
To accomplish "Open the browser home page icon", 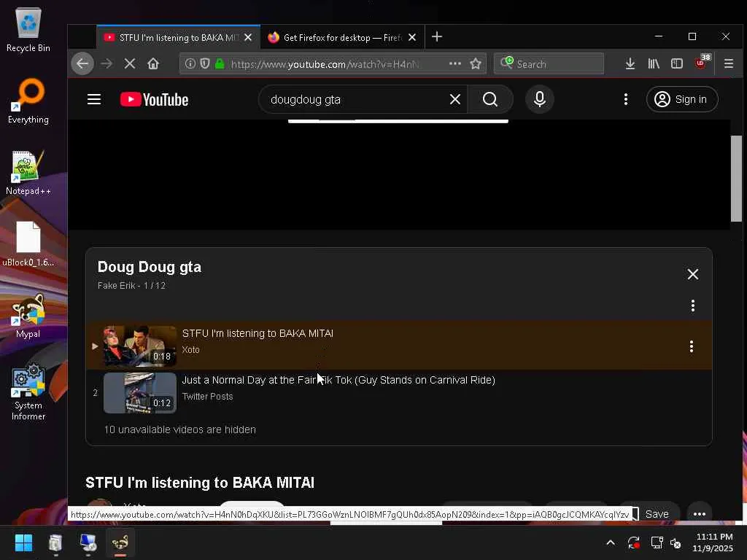I will pyautogui.click(x=153, y=63).
